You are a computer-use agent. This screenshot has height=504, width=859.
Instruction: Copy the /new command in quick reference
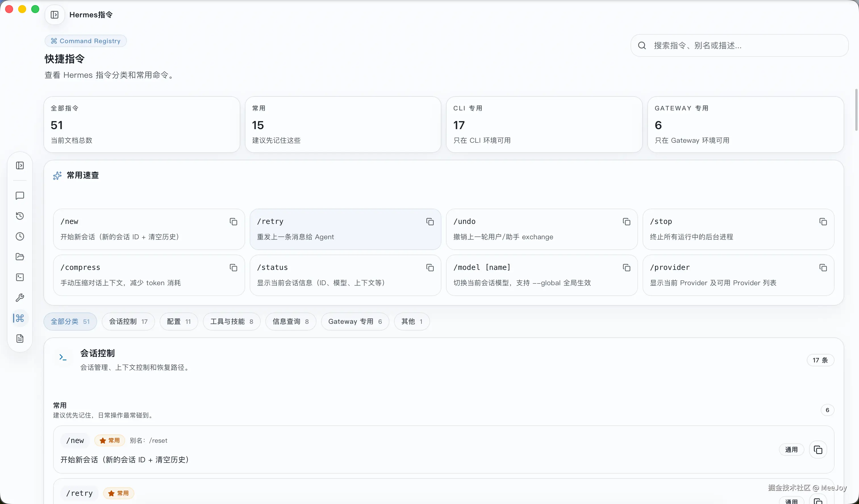point(233,222)
